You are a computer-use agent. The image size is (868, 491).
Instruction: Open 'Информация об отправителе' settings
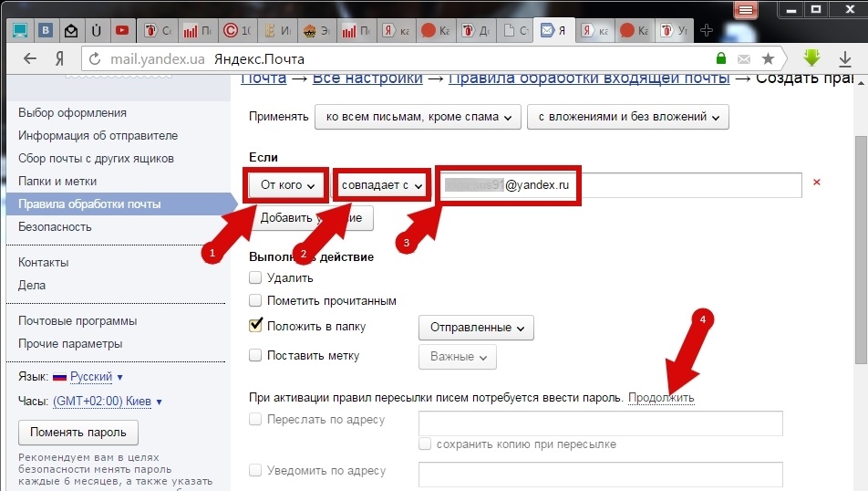98,135
